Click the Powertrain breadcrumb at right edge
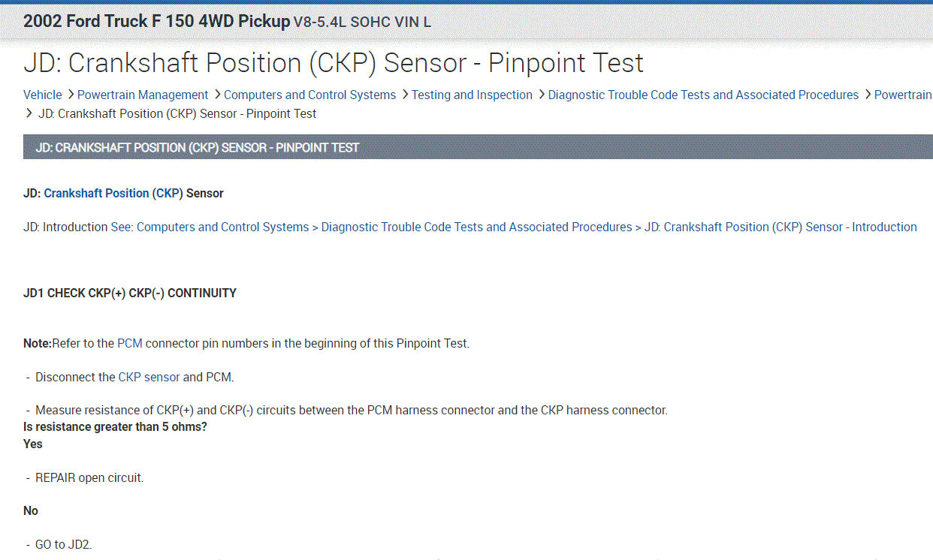This screenshot has width=933, height=560. click(x=902, y=95)
